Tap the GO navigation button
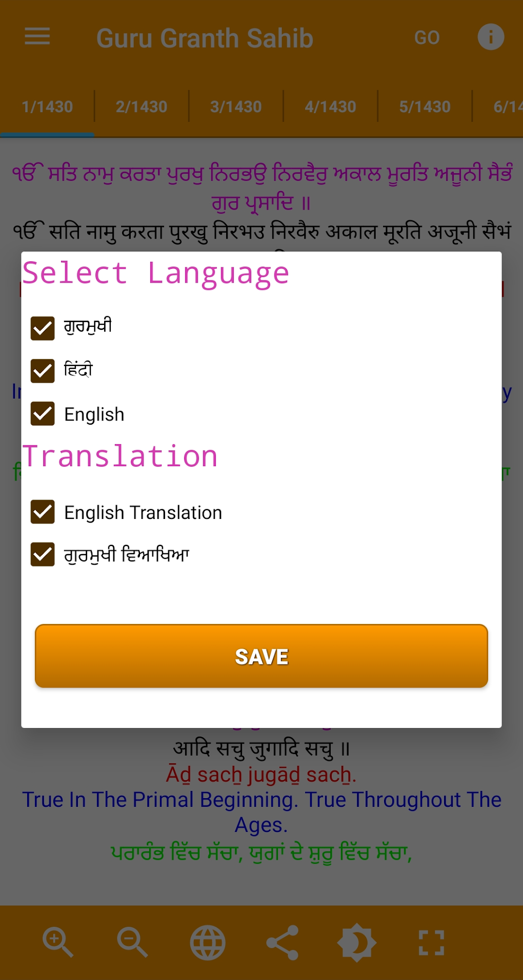 (427, 37)
